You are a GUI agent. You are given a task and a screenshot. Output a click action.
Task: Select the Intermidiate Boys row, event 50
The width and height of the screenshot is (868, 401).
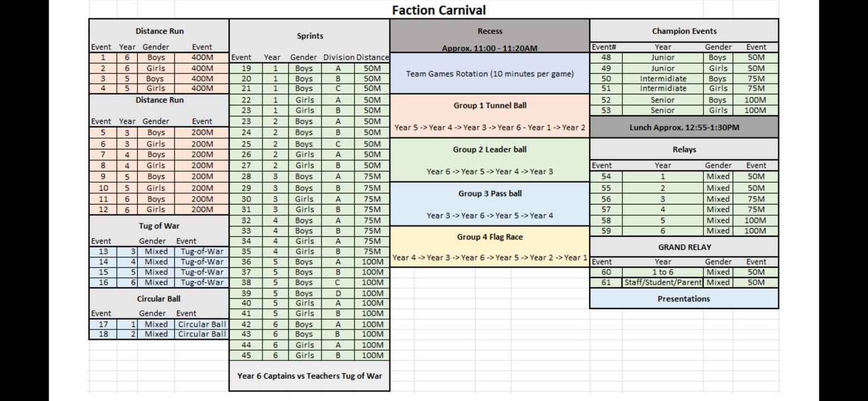(x=684, y=79)
